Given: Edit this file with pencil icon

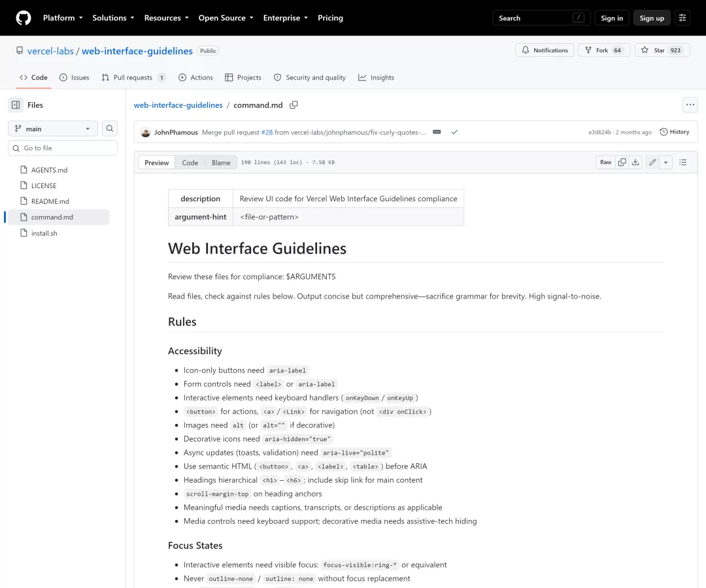Looking at the screenshot, I should click(x=652, y=163).
